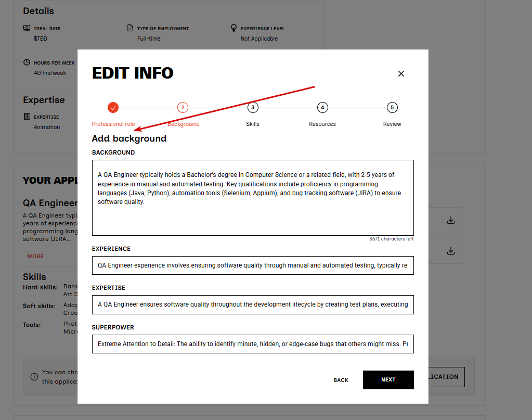
Task: Click the 'Full-time' employment value
Action: [149, 39]
